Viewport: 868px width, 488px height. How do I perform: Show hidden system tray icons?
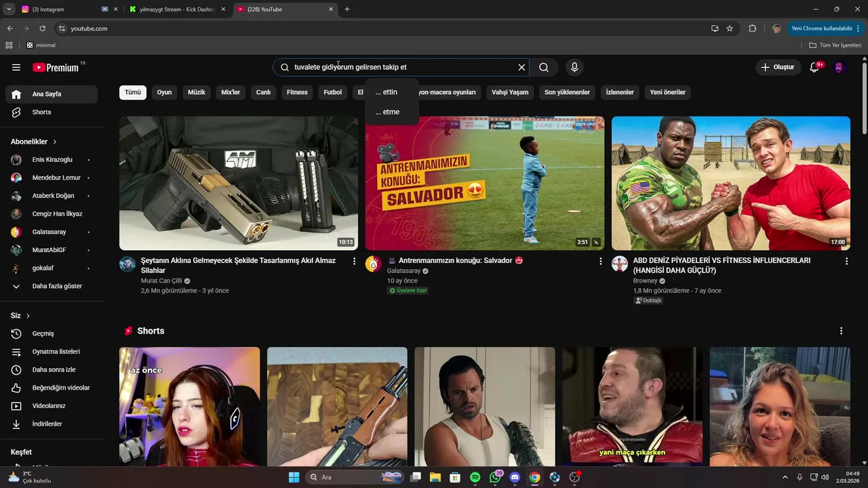pyautogui.click(x=785, y=477)
